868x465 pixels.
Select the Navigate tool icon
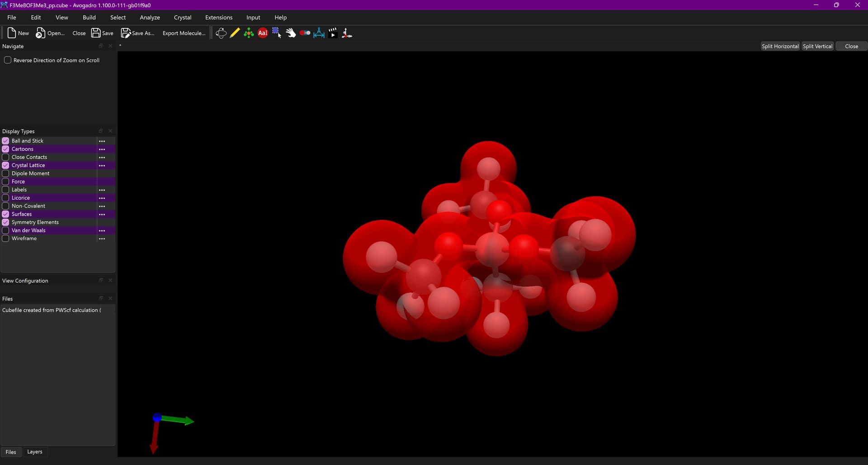coord(221,33)
